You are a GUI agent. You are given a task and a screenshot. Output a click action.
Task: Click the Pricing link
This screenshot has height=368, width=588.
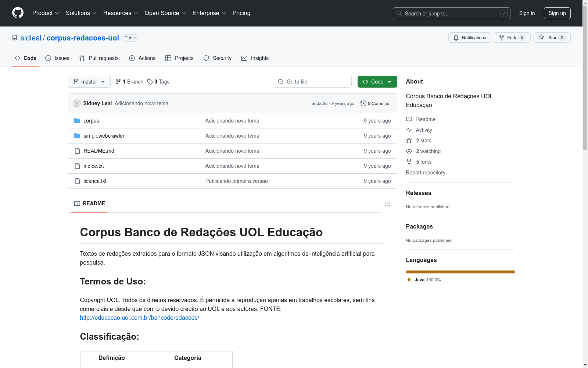pyautogui.click(x=241, y=13)
